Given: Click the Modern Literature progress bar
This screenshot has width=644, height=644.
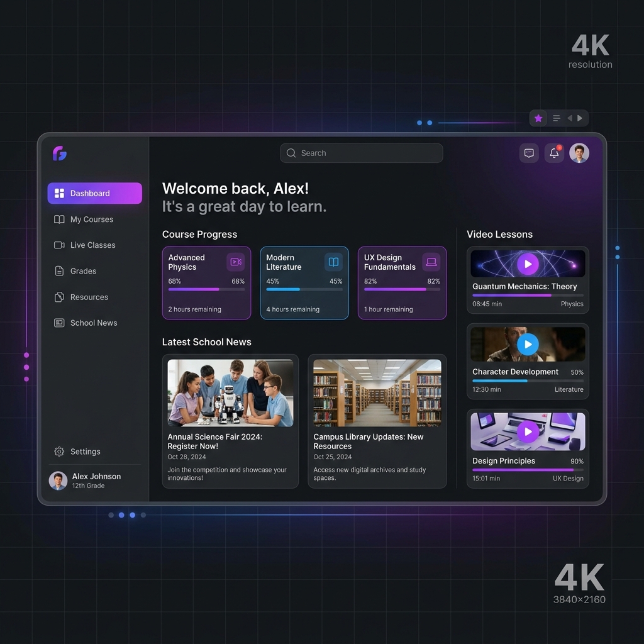Looking at the screenshot, I should 304,289.
